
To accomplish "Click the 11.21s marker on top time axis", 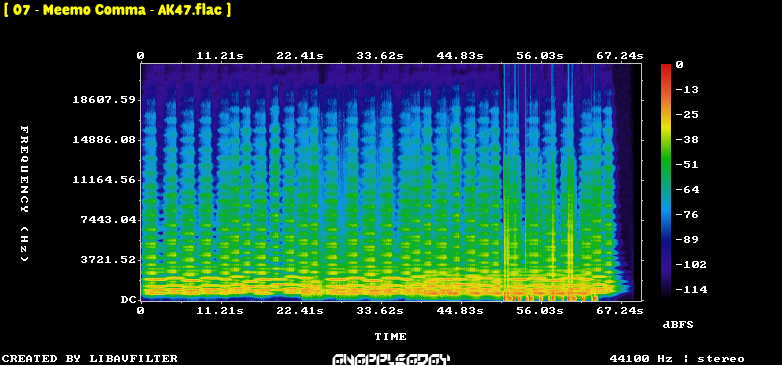I will coord(220,55).
